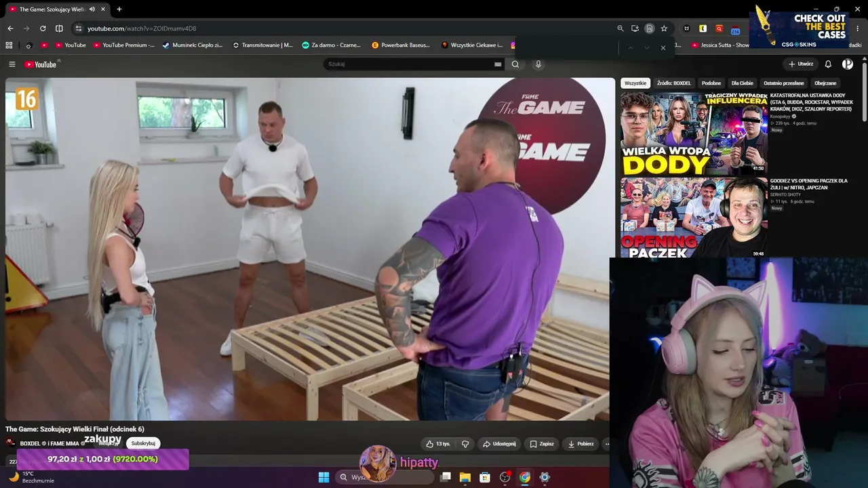Open the blue 216 calendar extension
Screen dimensions: 868x488
pyautogui.click(x=735, y=29)
